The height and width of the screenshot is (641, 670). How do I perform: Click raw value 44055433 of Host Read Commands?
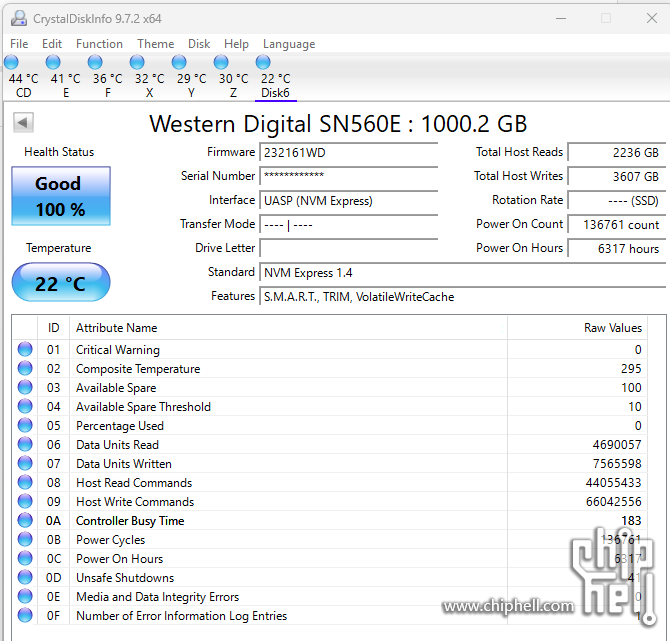pos(613,483)
